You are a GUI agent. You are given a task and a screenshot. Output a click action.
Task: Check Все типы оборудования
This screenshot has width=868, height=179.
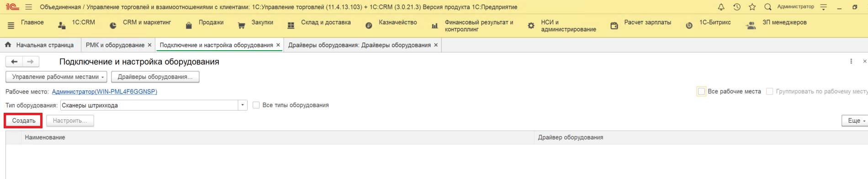coord(256,105)
